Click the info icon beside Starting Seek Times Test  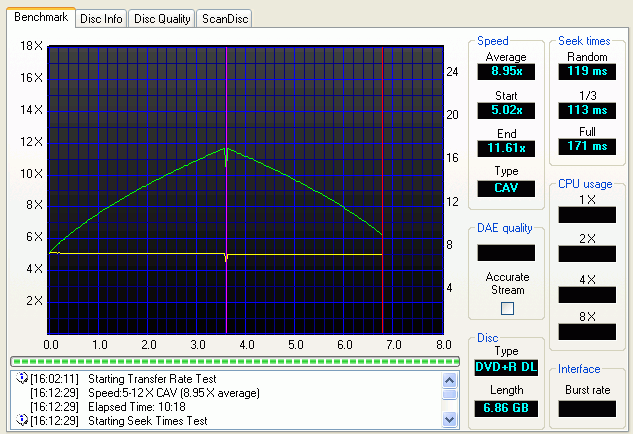[21, 420]
